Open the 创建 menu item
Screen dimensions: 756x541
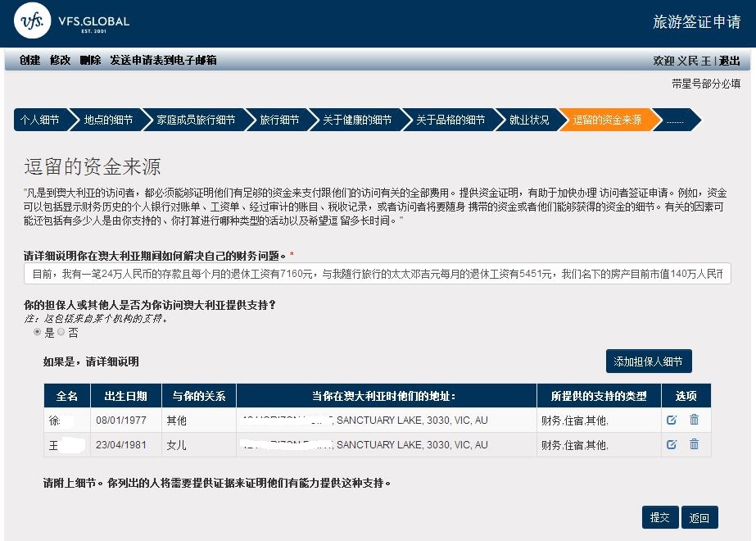[x=29, y=61]
